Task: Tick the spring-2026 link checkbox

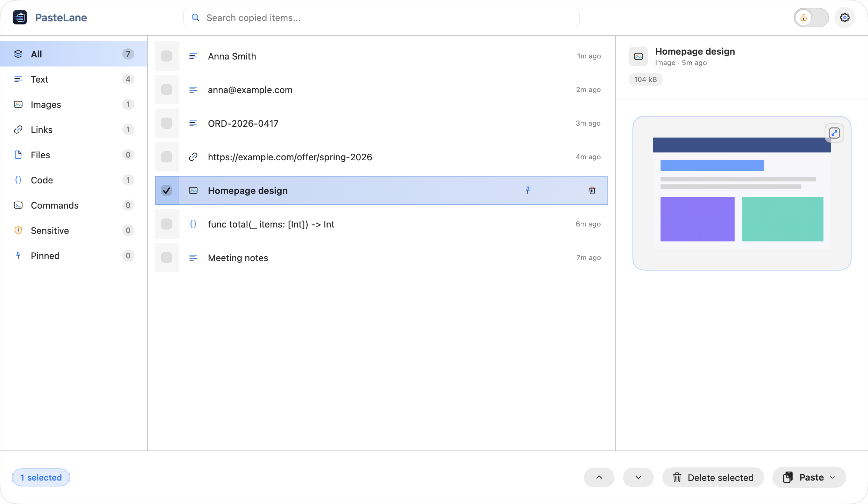Action: [167, 157]
